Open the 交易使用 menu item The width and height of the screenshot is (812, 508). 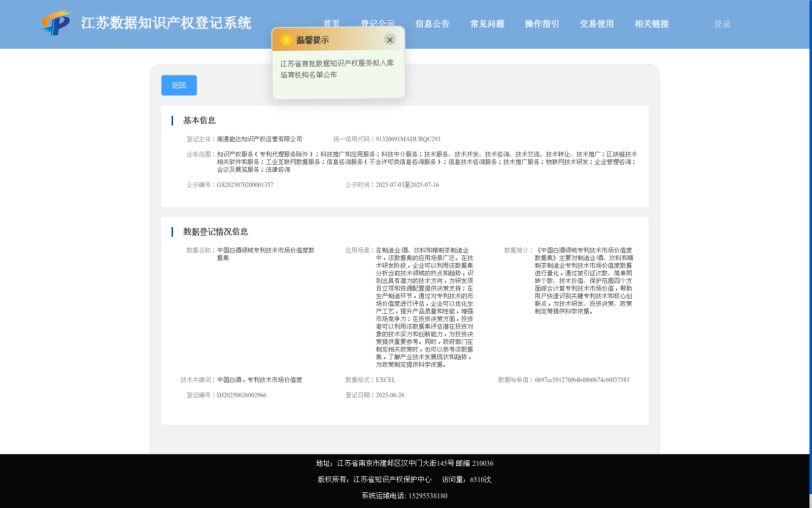pos(597,24)
